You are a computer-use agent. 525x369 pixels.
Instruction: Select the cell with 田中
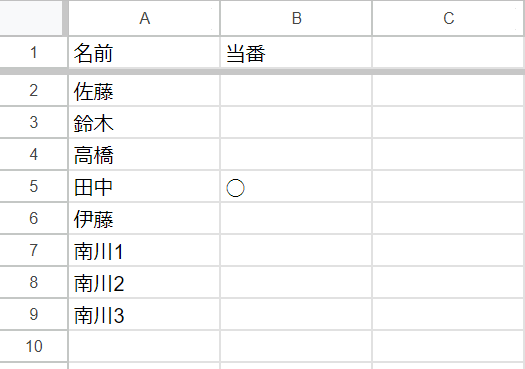(144, 186)
